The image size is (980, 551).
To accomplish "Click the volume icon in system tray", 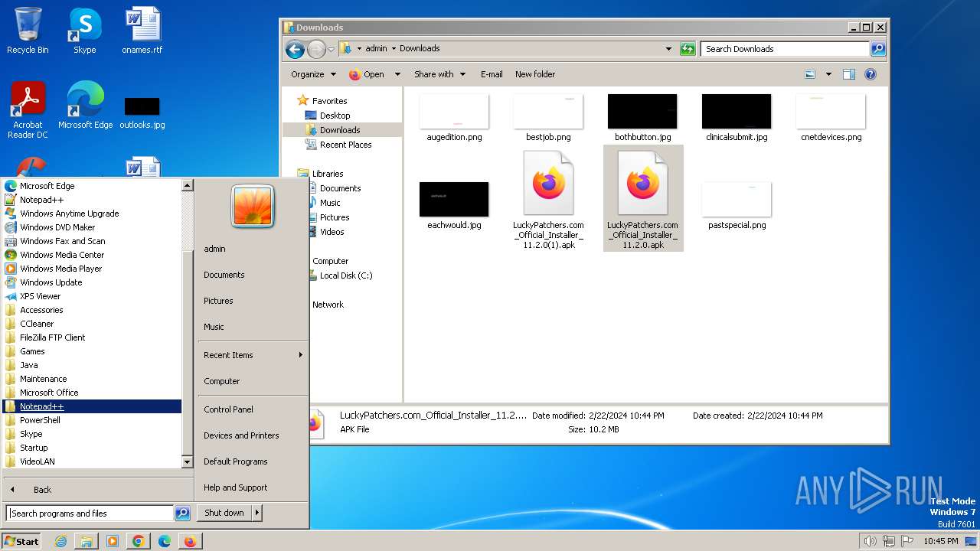I will (x=870, y=541).
